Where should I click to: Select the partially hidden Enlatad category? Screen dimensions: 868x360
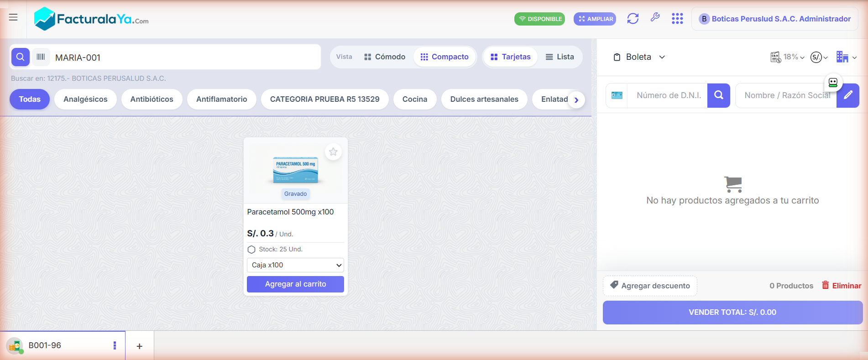[x=551, y=99]
